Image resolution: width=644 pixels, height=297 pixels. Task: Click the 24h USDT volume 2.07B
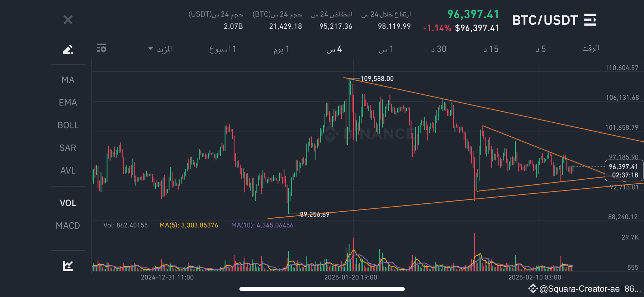[233, 26]
